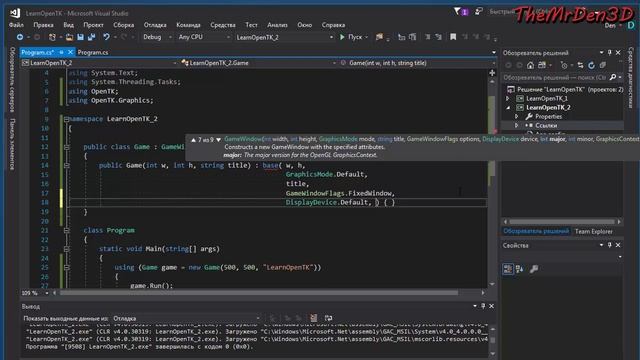640x360 pixels.
Task: Toggle word wrap in Вывод panel
Action: (x=328, y=318)
